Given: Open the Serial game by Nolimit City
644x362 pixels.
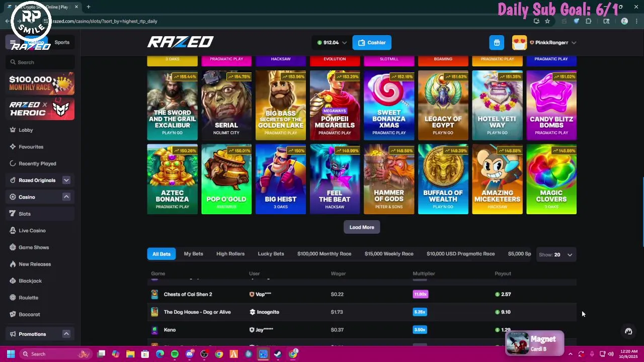Looking at the screenshot, I should tap(226, 106).
